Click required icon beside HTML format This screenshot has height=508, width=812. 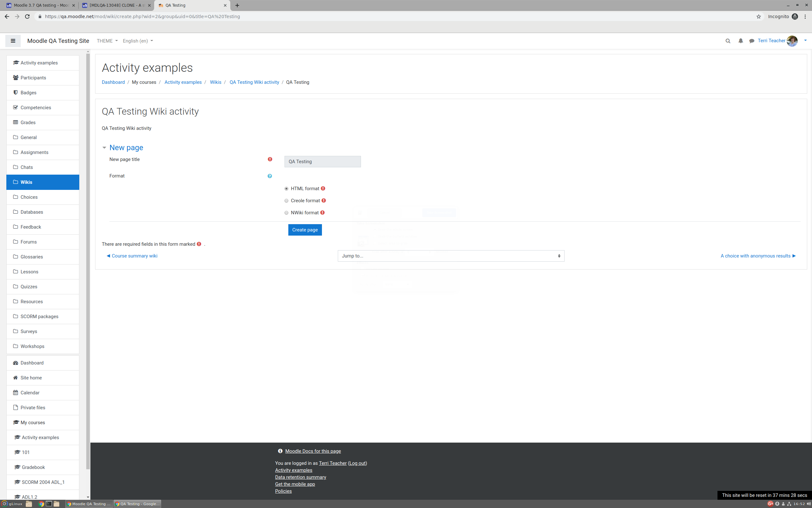323,189
